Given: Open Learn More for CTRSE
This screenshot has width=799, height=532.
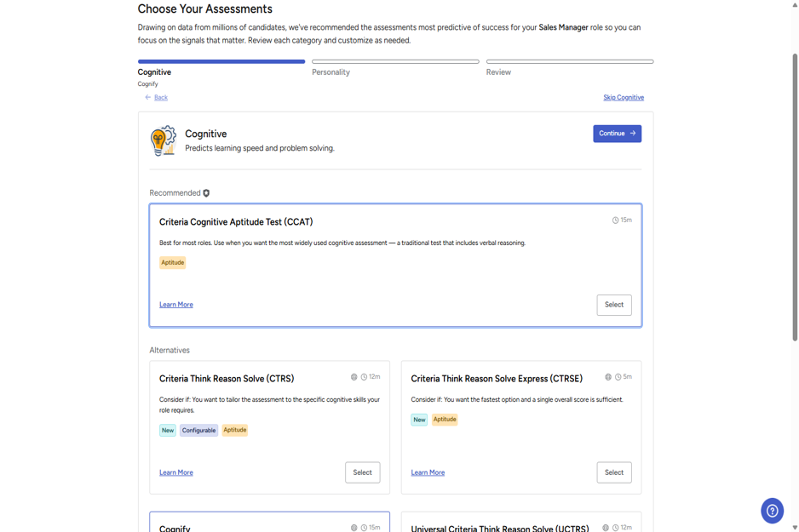Looking at the screenshot, I should tap(428, 472).
